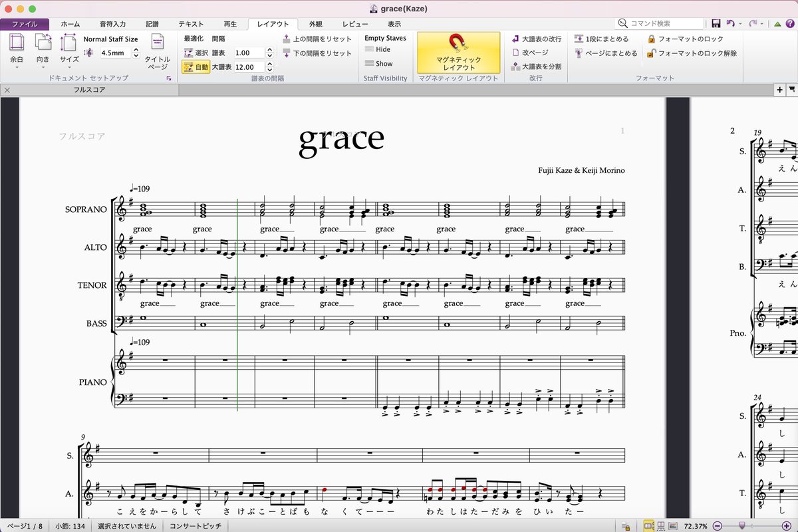This screenshot has height=532, width=798.
Task: Click 下の間隔をリセット reset space below
Action: click(x=317, y=53)
